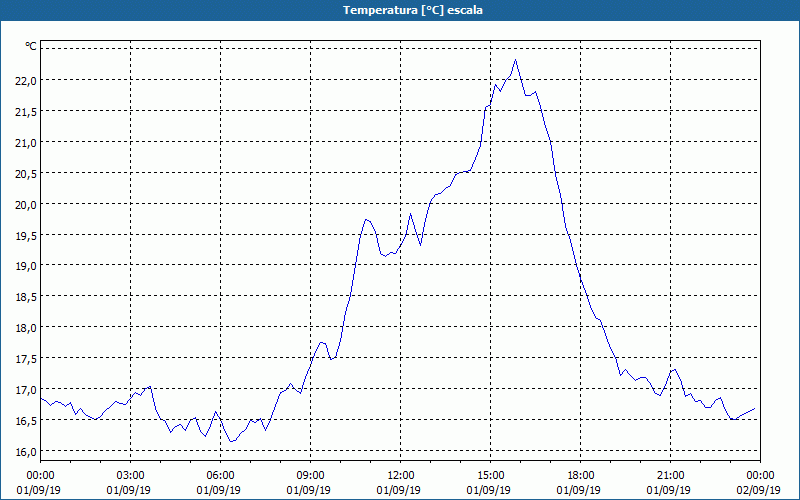Click the 21:00 time axis label
Viewport: 800px width, 500px height.
tap(670, 476)
